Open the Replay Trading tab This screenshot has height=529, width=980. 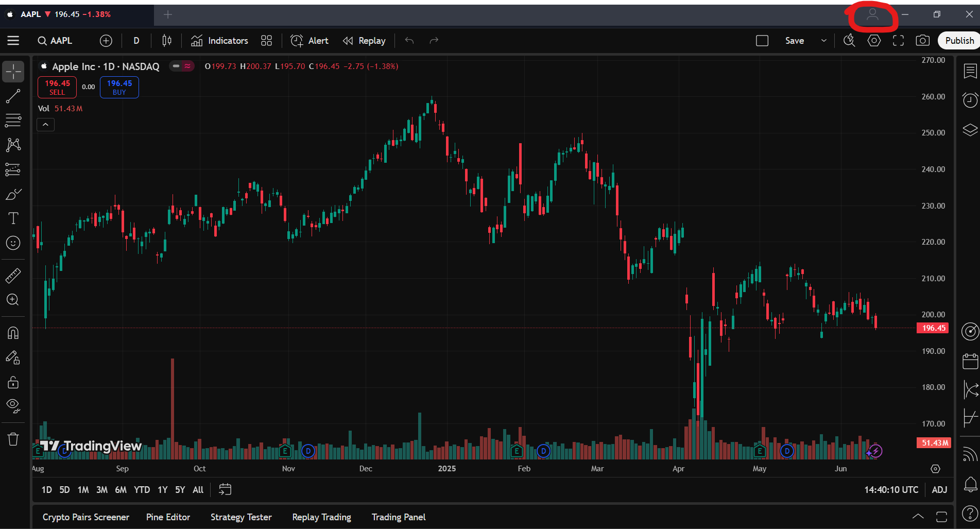(321, 517)
